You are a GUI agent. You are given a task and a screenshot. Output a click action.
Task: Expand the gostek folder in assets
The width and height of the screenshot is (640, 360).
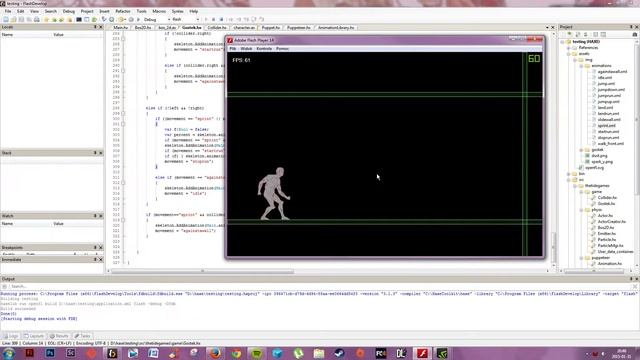tap(581, 150)
